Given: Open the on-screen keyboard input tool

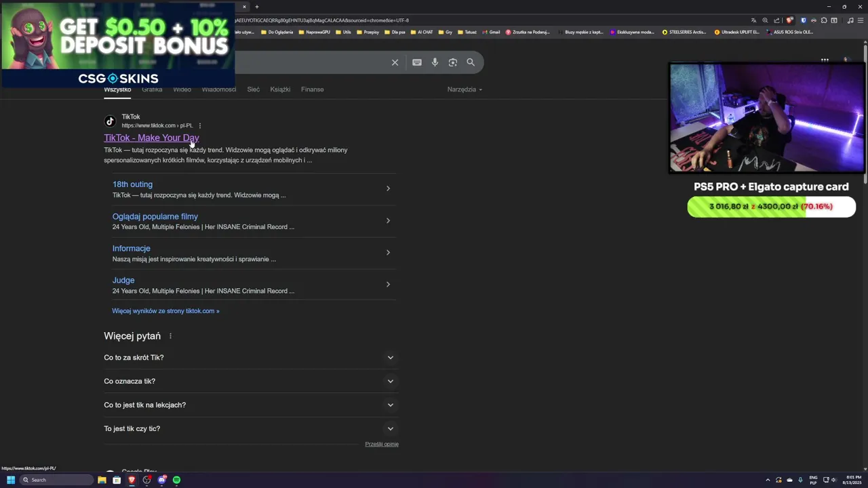Looking at the screenshot, I should pyautogui.click(x=417, y=62).
